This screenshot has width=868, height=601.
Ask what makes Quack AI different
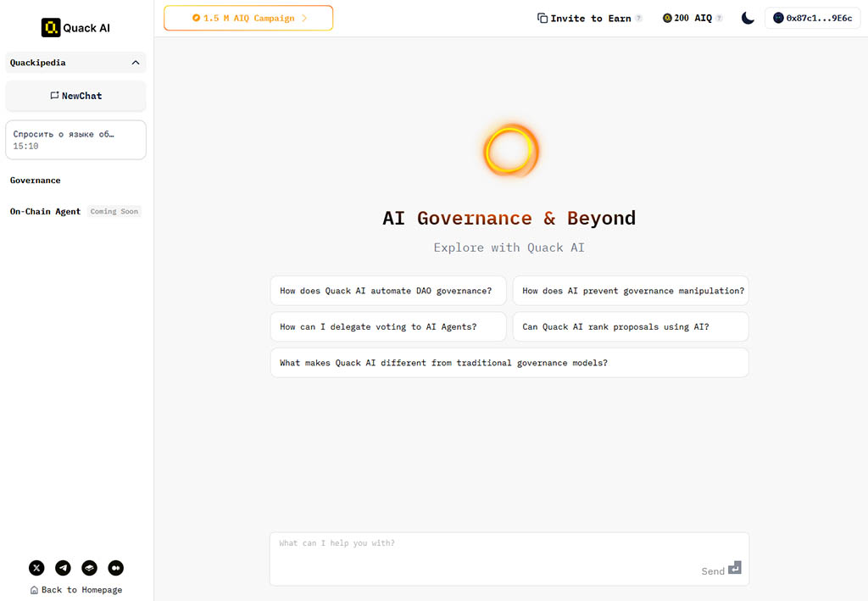509,363
